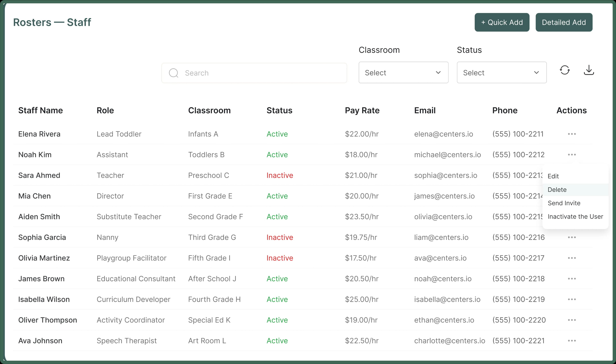Image resolution: width=616 pixels, height=364 pixels.
Task: Open the actions menu for Sophia Garcia
Action: coord(572,237)
